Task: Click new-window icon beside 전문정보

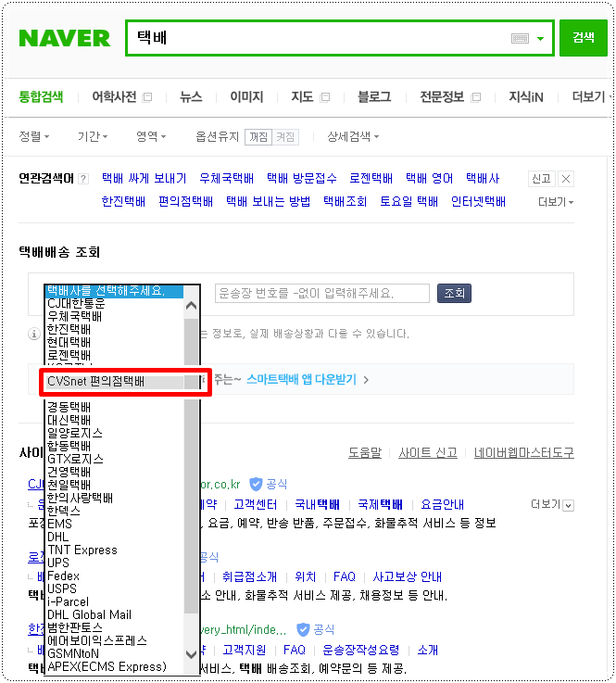Action: coord(476,97)
